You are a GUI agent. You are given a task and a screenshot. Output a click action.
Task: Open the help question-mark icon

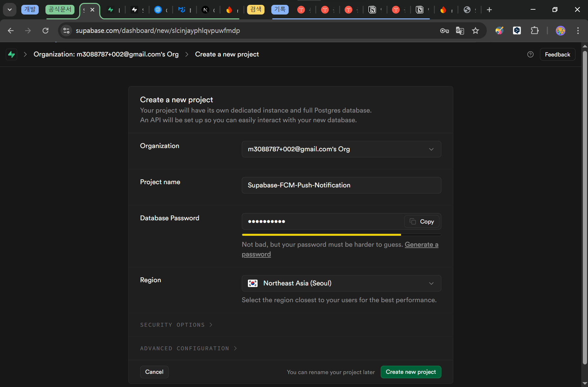tap(530, 55)
